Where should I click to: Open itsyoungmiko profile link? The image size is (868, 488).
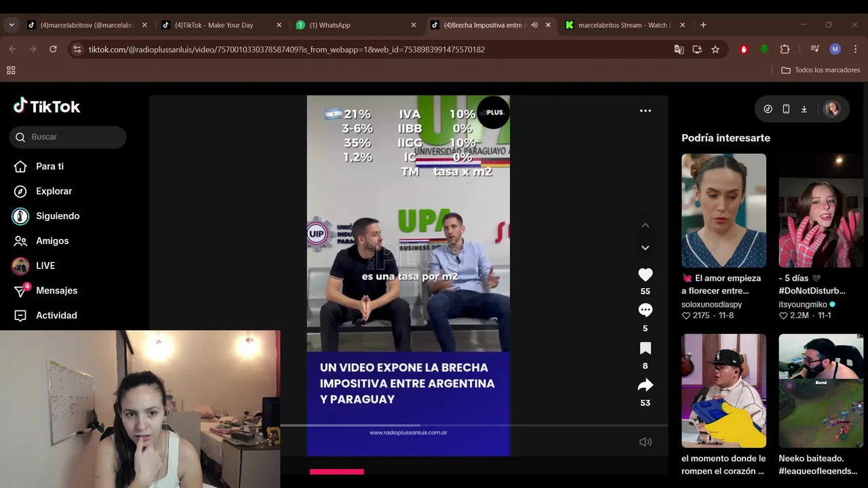click(x=803, y=304)
